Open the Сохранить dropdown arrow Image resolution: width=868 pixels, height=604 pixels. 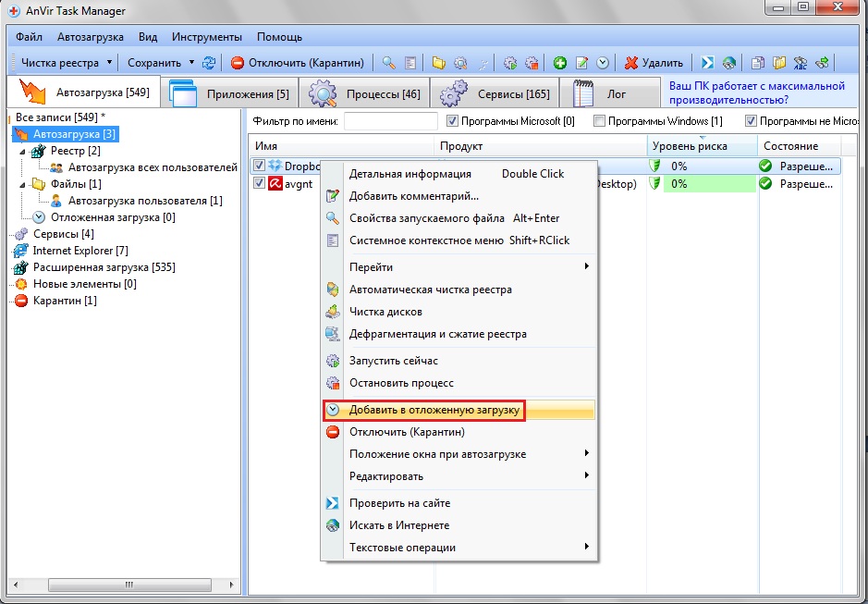(191, 62)
